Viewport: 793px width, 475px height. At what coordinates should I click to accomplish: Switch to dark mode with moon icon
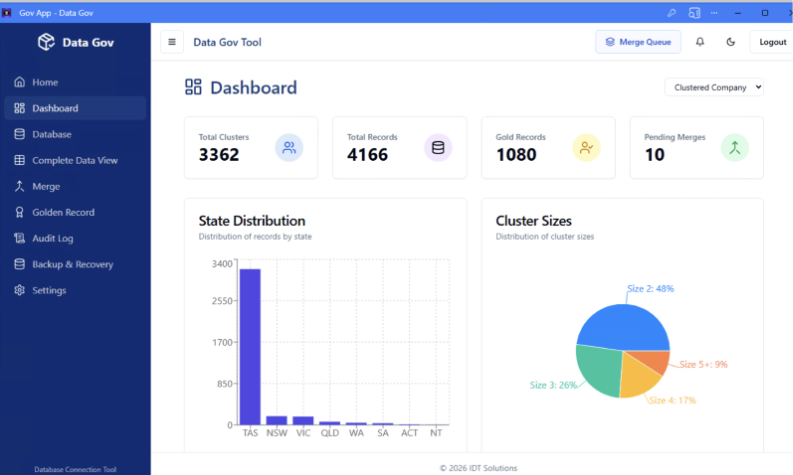click(730, 42)
